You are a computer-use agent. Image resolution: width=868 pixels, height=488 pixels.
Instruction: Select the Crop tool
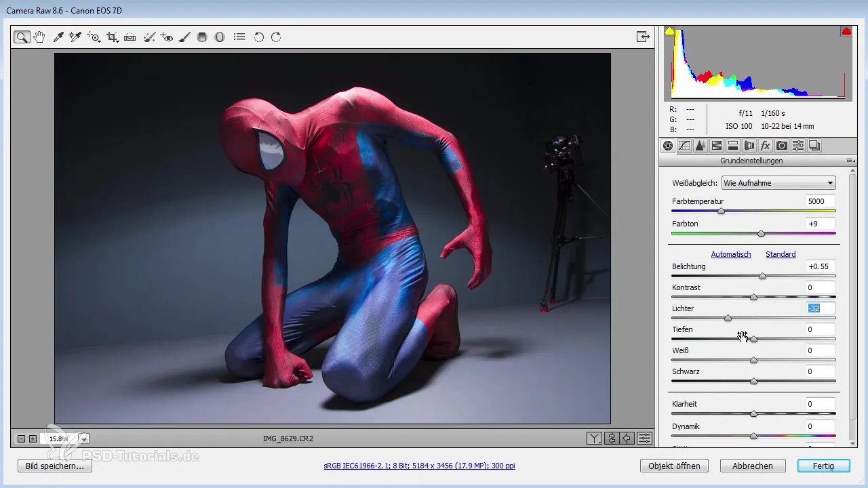click(x=112, y=37)
